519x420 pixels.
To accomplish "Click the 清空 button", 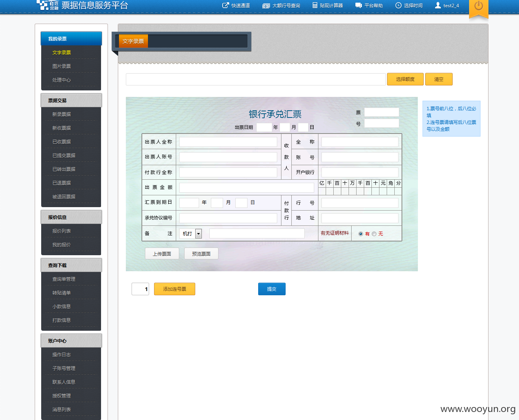I will point(439,79).
